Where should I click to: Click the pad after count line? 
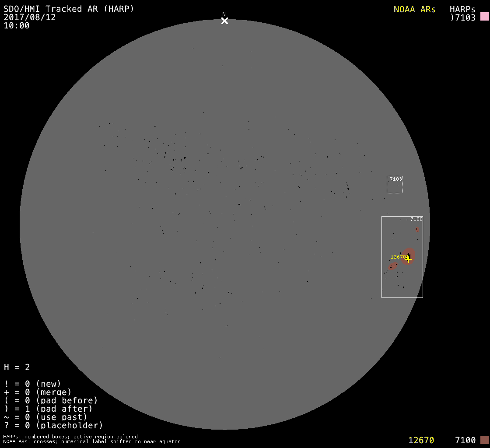coord(48,409)
